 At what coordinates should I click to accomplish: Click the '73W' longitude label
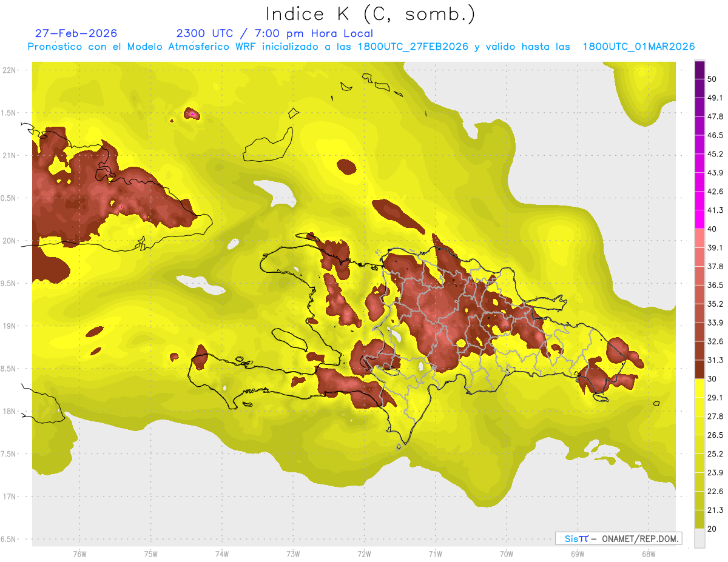coord(293,554)
